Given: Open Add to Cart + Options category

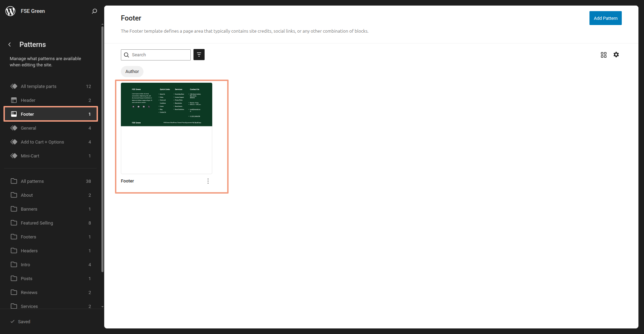Looking at the screenshot, I should pyautogui.click(x=42, y=142).
